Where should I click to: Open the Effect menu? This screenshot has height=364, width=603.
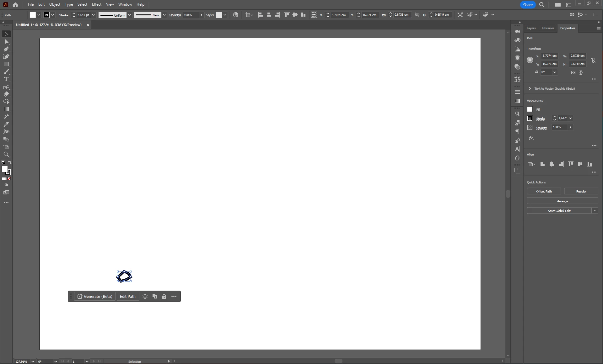(x=96, y=4)
